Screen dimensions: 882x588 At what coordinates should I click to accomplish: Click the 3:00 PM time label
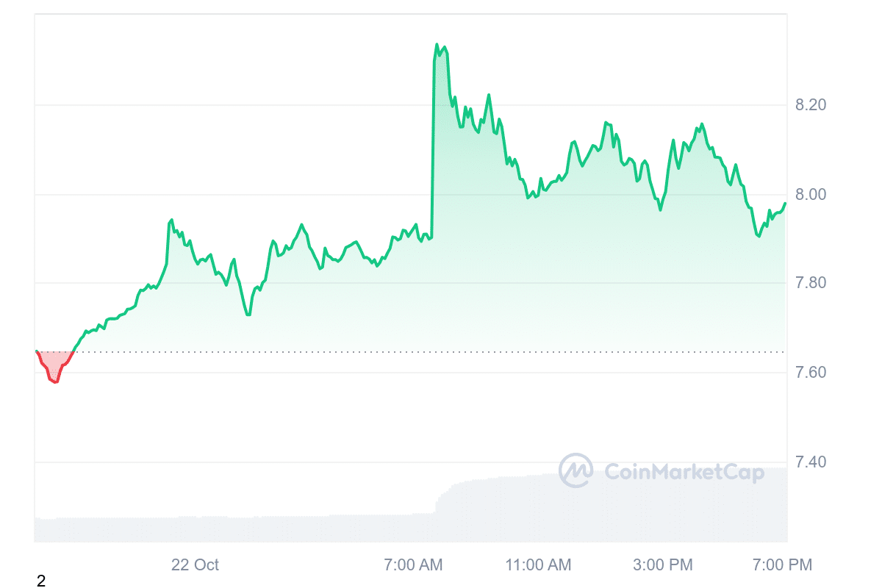662,565
